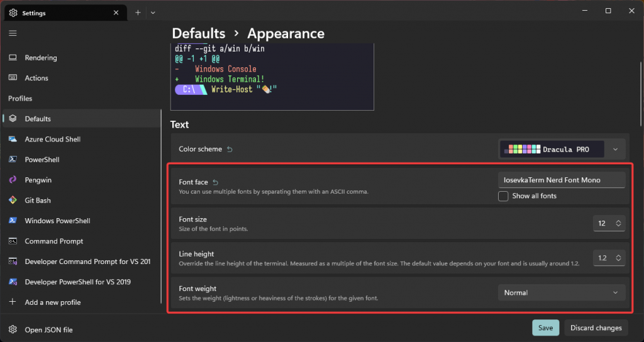Select the Windows PowerShell profile
Image resolution: width=644 pixels, height=342 pixels.
tap(81, 221)
